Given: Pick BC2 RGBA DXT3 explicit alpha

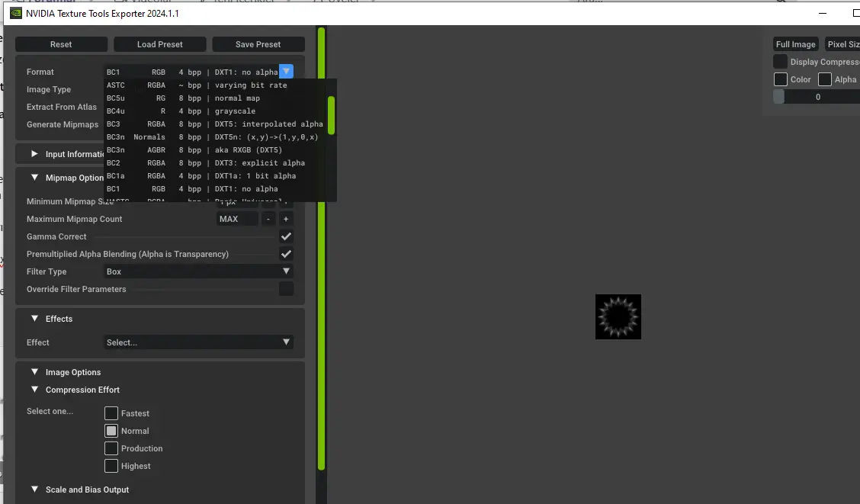Looking at the screenshot, I should [x=214, y=163].
